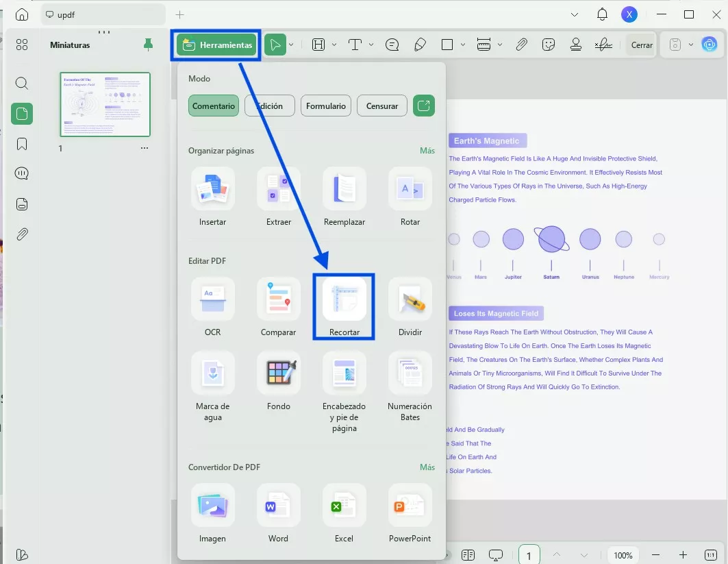Open the 100% zoom level field
Image resolution: width=728 pixels, height=564 pixels.
point(623,555)
